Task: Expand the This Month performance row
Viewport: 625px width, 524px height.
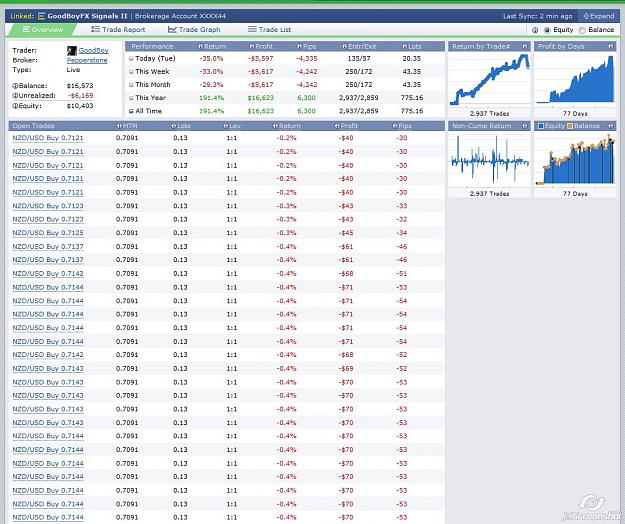Action: click(x=131, y=85)
